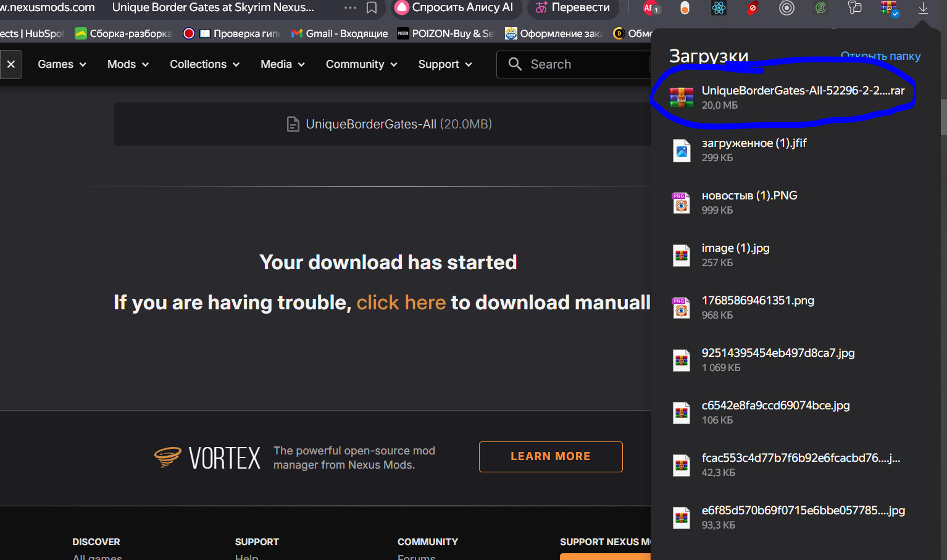This screenshot has width=947, height=560.
Task: Click the red blocker extension icon
Action: click(753, 8)
